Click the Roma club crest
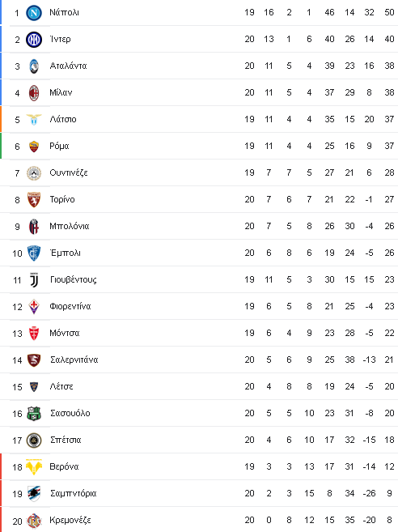The height and width of the screenshot is (532, 398). [34, 147]
